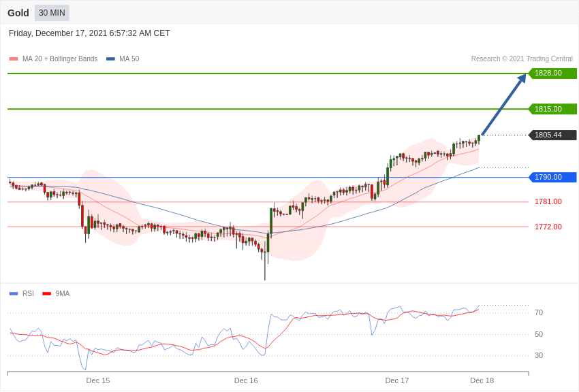Click the 1772.00 red support label
Image resolution: width=579 pixels, height=392 pixels.
[x=548, y=227]
